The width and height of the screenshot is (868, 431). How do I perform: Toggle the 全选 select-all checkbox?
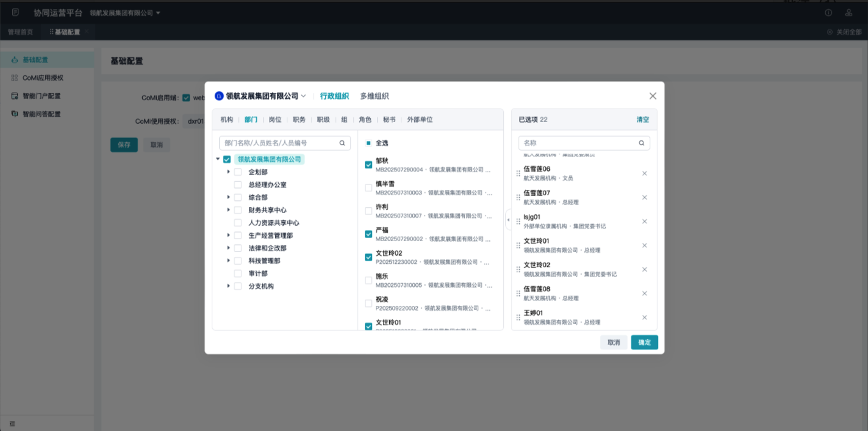point(368,143)
